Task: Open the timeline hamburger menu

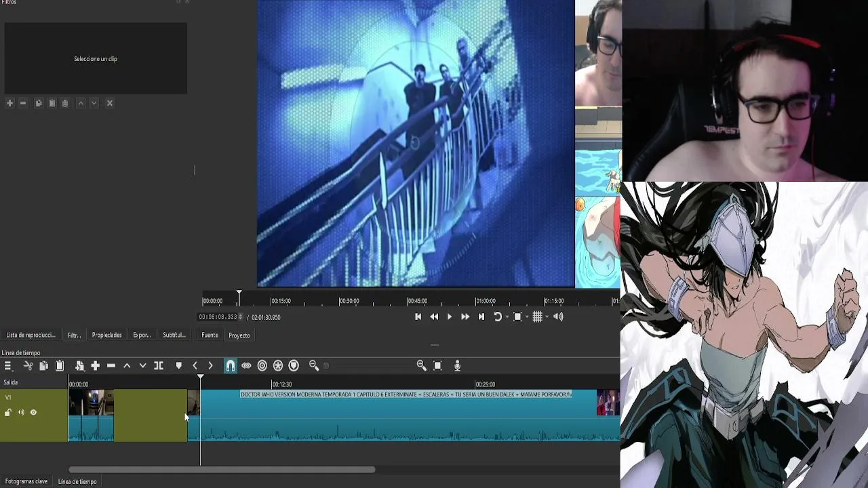Action: [8, 366]
